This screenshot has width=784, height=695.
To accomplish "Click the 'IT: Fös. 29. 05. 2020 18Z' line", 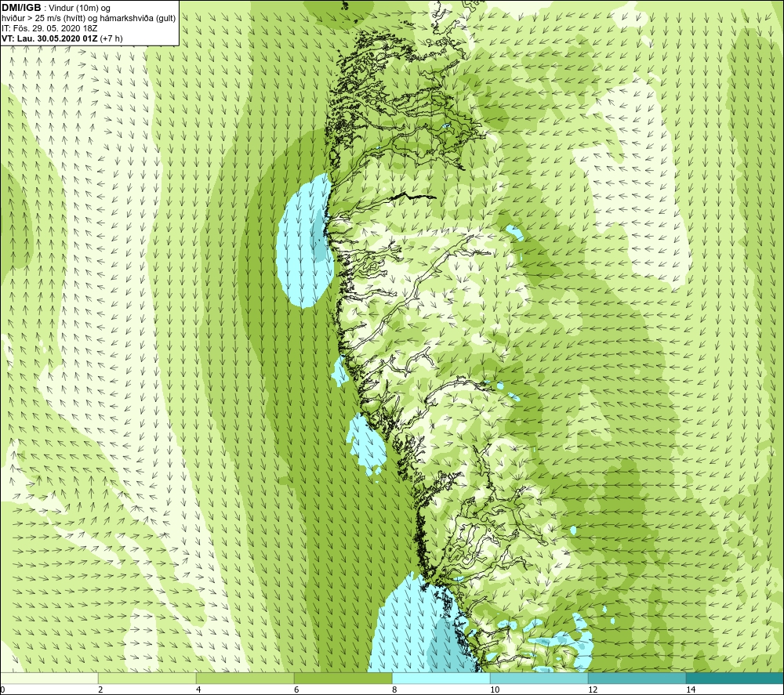I will [49, 28].
